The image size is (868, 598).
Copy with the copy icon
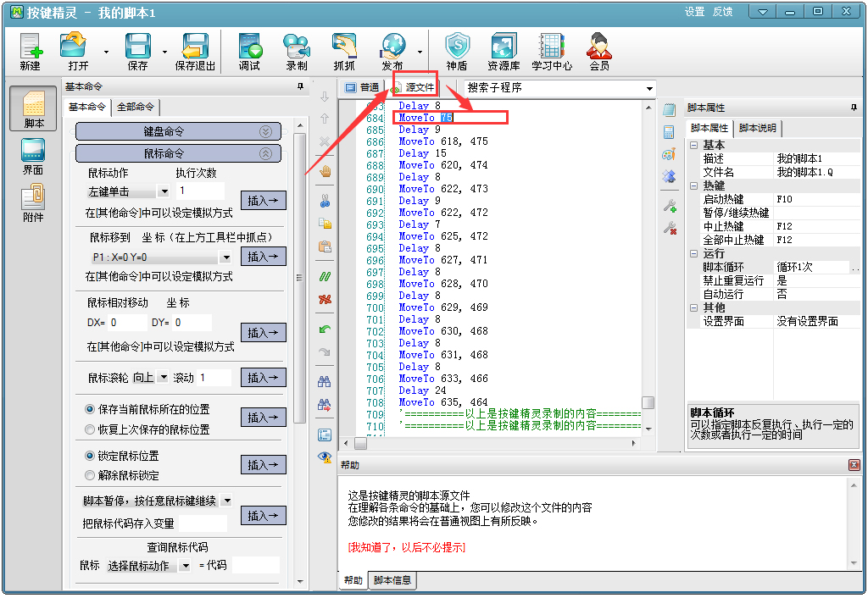pyautogui.click(x=325, y=224)
